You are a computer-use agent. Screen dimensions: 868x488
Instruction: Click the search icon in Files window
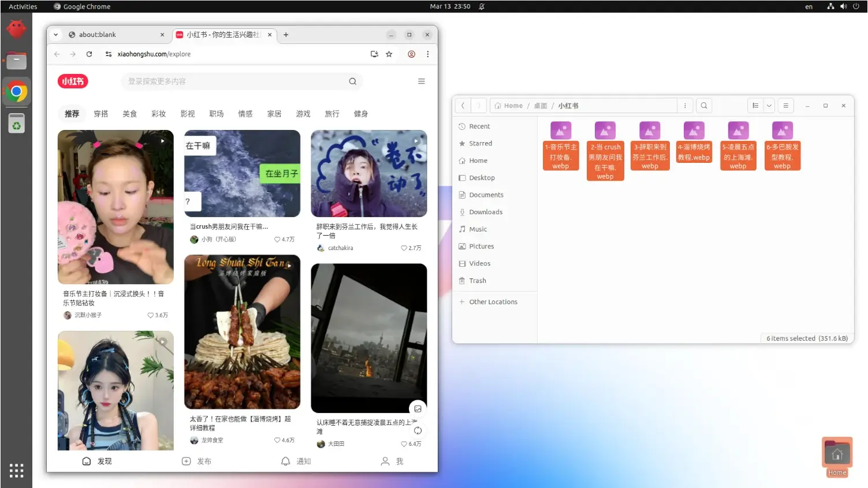(704, 106)
